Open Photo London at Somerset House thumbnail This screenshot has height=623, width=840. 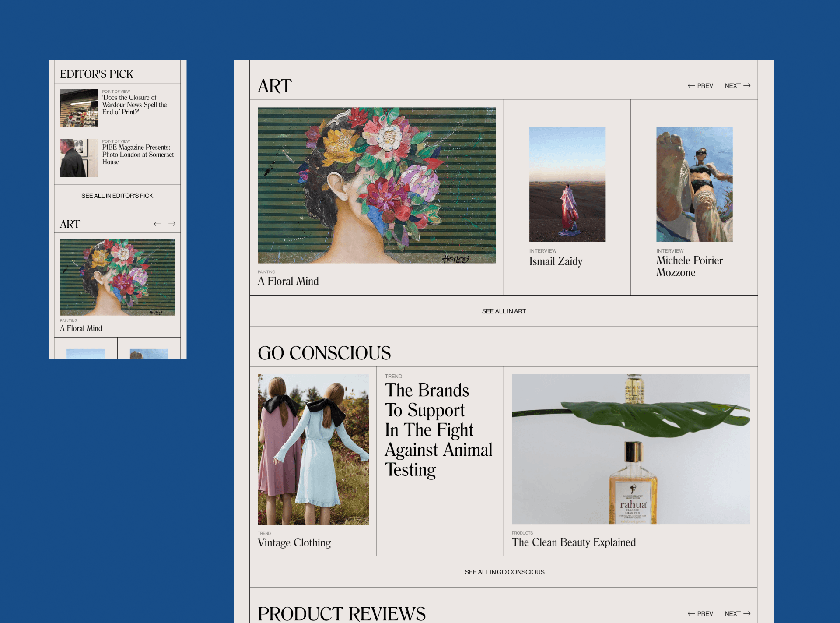(79, 158)
